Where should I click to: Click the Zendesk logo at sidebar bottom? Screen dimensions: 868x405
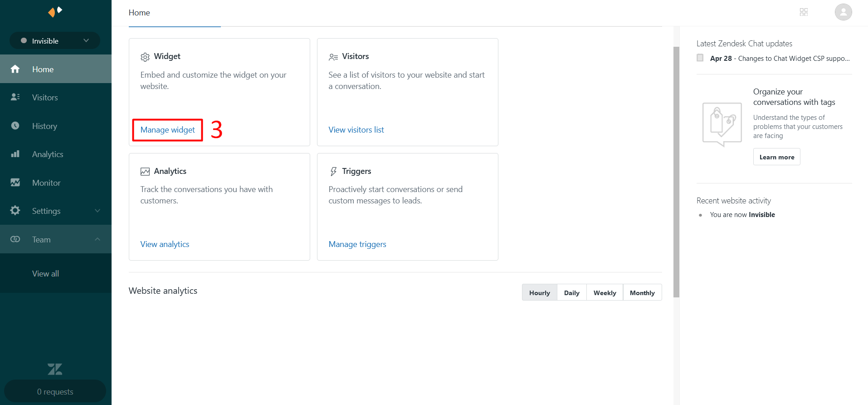(55, 369)
